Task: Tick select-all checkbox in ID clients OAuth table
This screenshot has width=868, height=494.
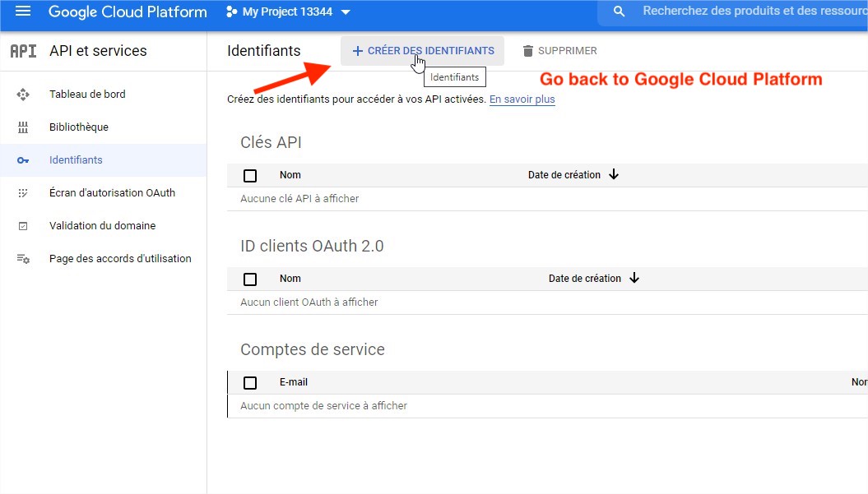Action: point(250,279)
